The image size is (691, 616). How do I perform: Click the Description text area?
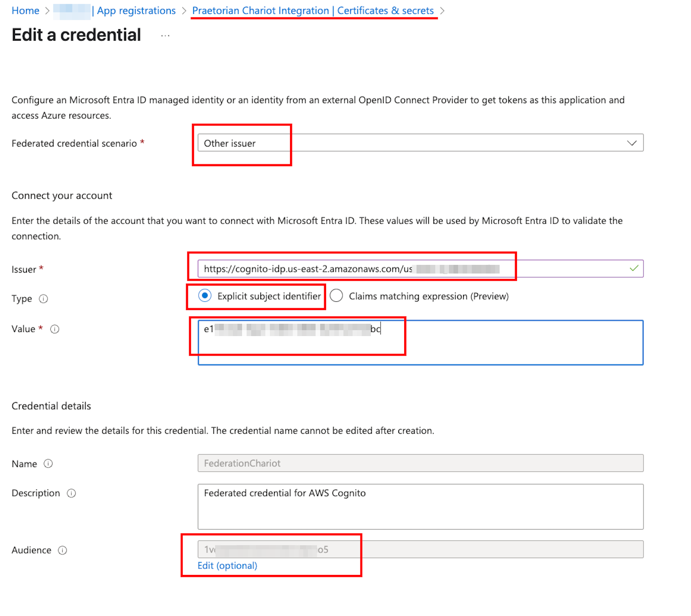pos(420,507)
